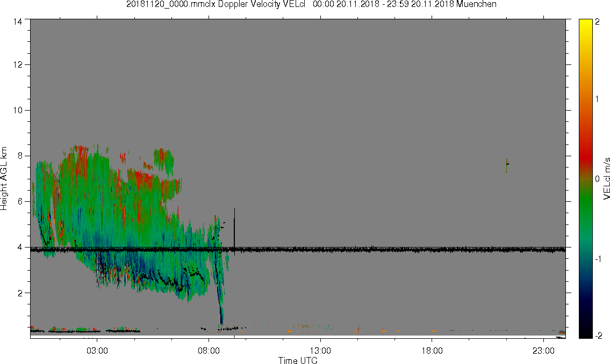Click the '03:00' time tick label
The height and width of the screenshot is (364, 610).
pos(97,351)
